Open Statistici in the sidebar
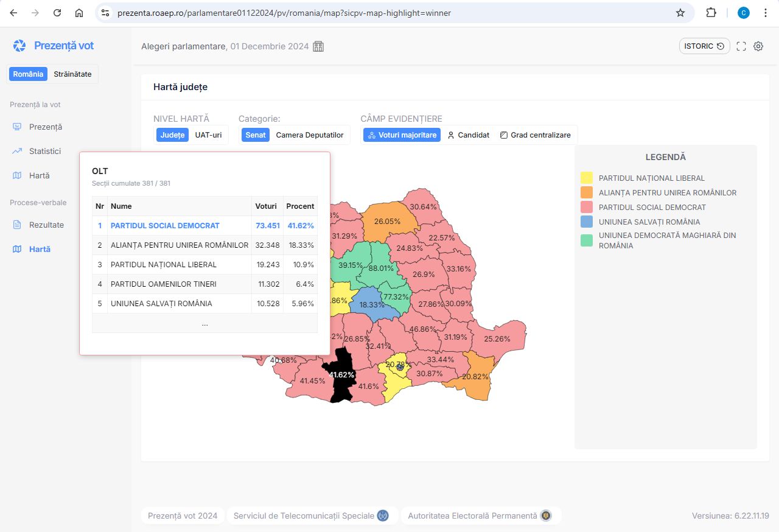Screen dimensions: 779x532 [x=44, y=151]
